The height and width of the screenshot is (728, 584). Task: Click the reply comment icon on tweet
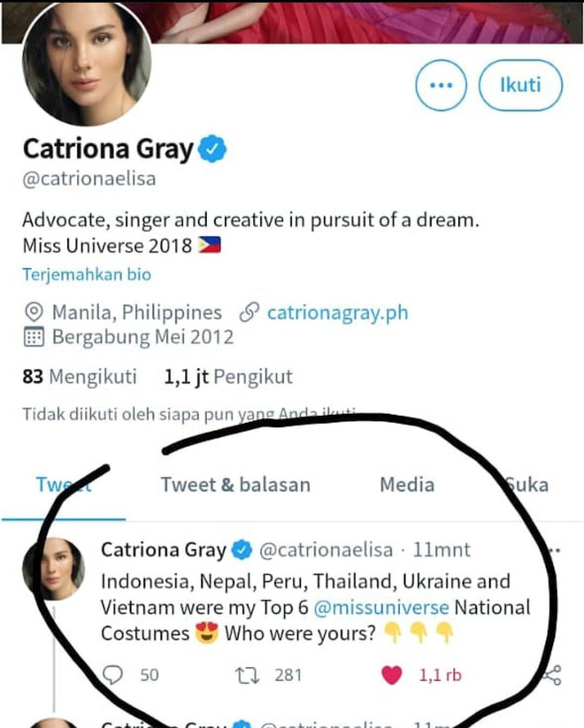[113, 675]
